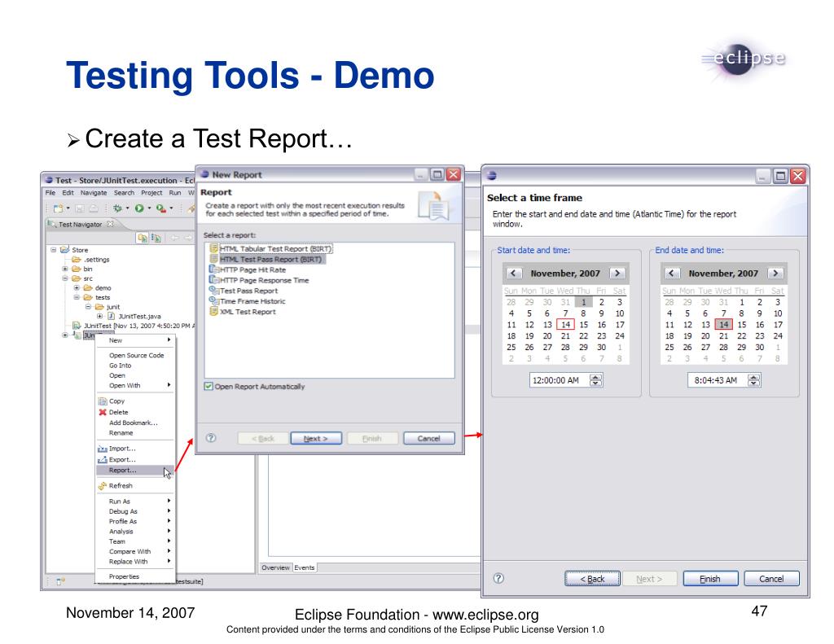Open the Run dropdown arrow
Viewport: 834px width, 644px height.
pos(149,208)
